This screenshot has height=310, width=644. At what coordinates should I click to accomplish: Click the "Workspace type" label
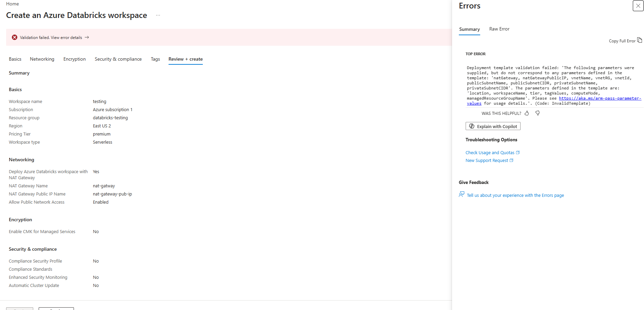[x=24, y=142]
